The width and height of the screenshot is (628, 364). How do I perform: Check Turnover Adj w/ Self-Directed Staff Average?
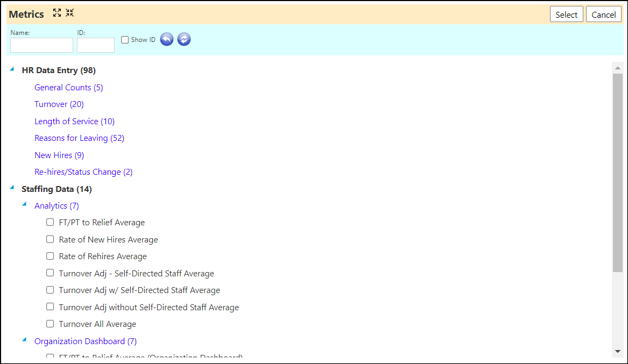(x=50, y=290)
